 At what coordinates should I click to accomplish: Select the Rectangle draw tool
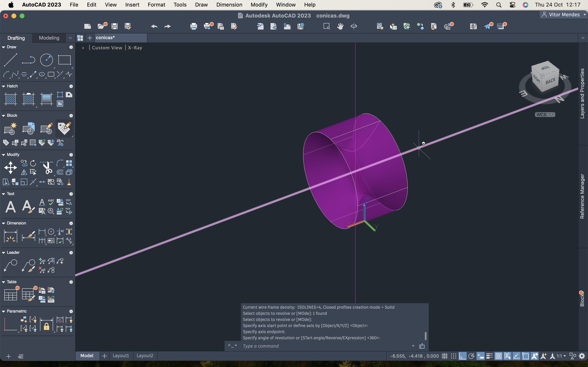[x=64, y=60]
